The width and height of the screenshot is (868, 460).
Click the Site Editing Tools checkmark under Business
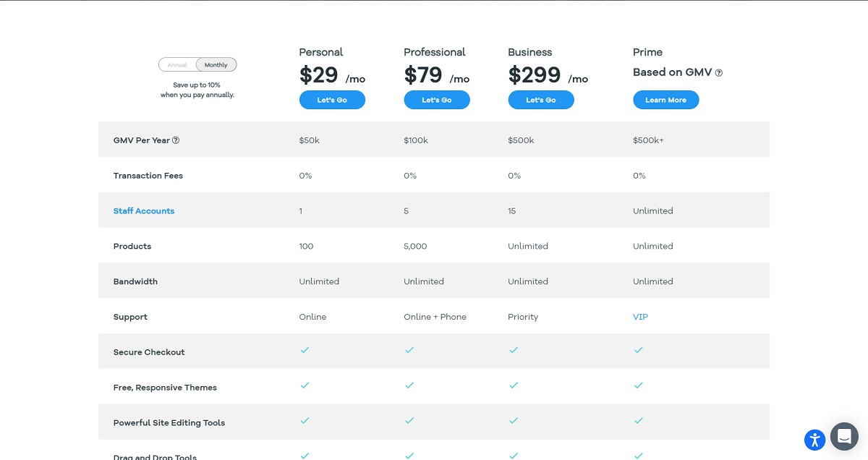click(x=514, y=421)
